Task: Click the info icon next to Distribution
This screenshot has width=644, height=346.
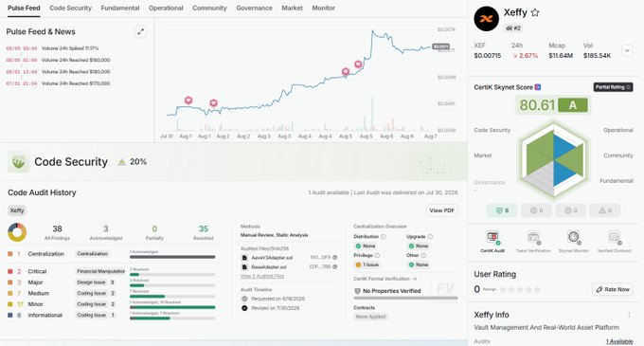Action: [384, 237]
